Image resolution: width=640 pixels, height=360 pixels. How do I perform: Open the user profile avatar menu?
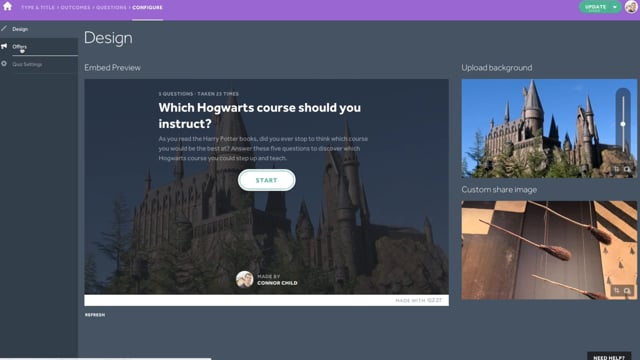[631, 7]
